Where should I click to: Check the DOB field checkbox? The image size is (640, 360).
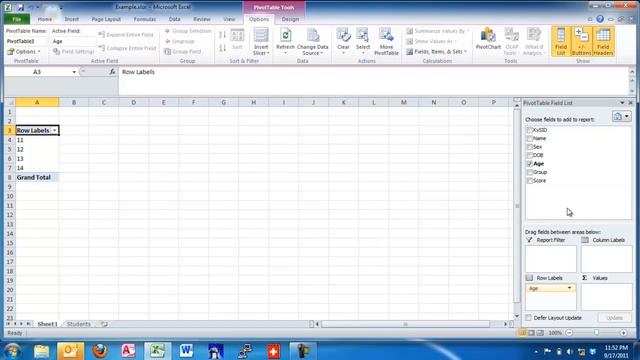click(529, 155)
